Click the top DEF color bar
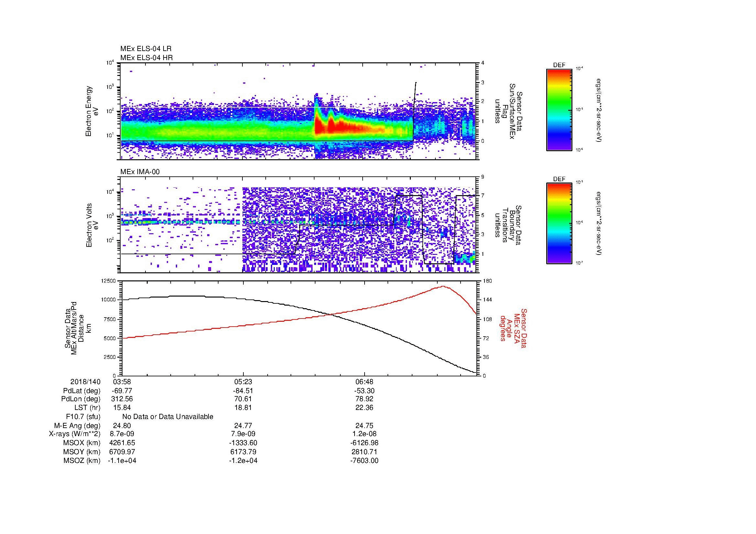The height and width of the screenshot is (534, 756). pos(559,110)
